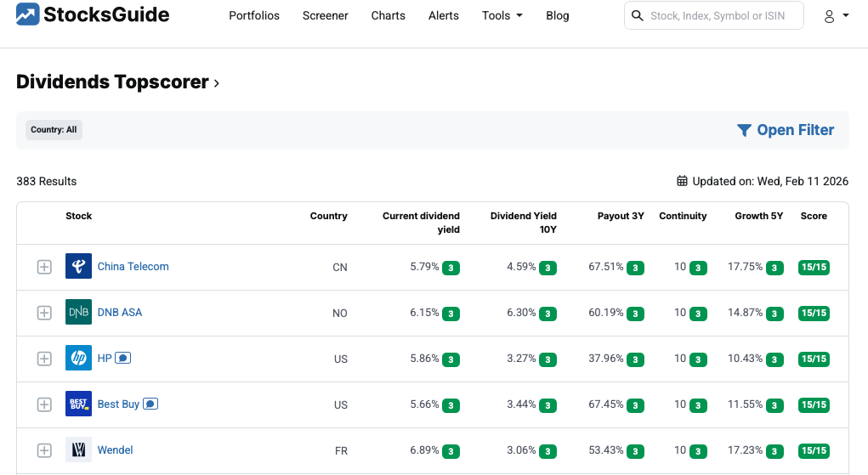Open the user account dropdown

pyautogui.click(x=837, y=16)
